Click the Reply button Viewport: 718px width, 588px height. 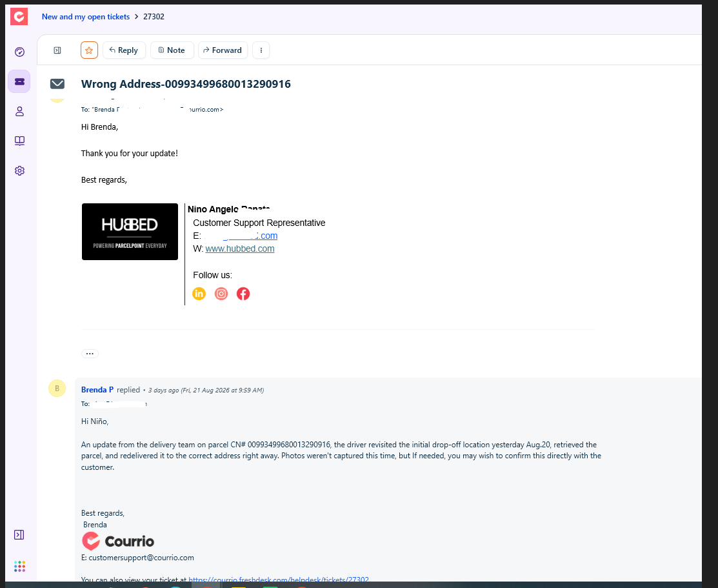point(124,50)
